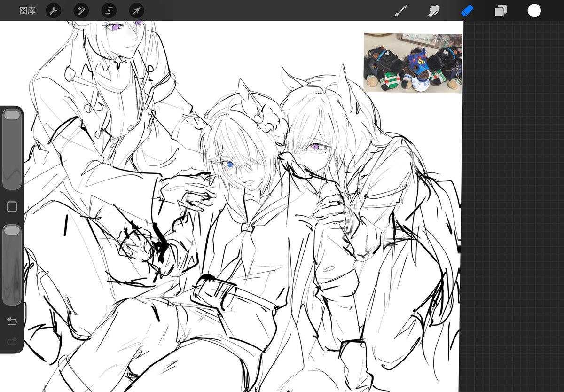
Task: Select the Smudge tool
Action: (x=434, y=10)
